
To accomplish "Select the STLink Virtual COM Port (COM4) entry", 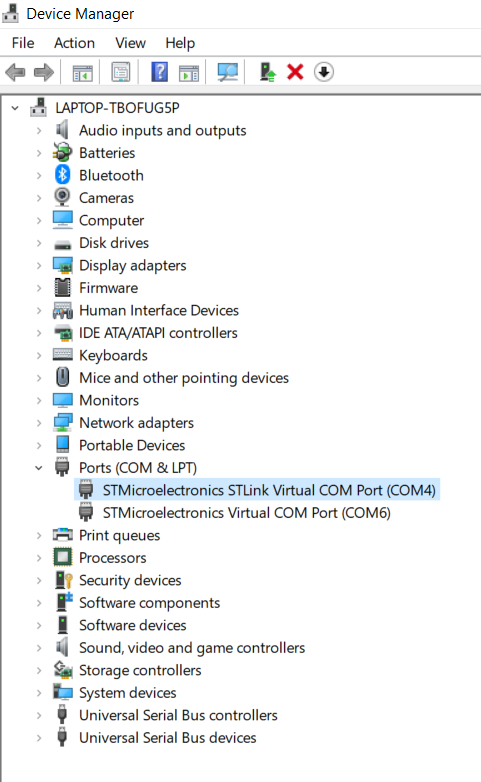I will coord(269,491).
